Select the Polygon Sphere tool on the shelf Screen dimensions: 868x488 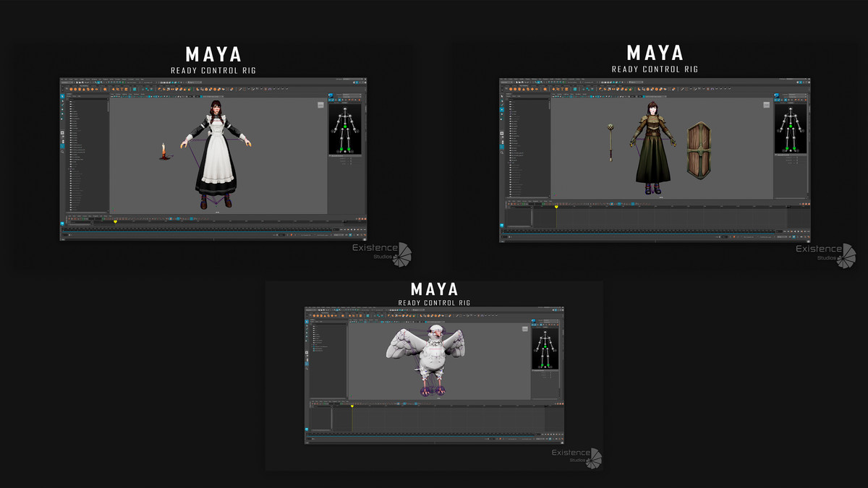click(x=71, y=89)
